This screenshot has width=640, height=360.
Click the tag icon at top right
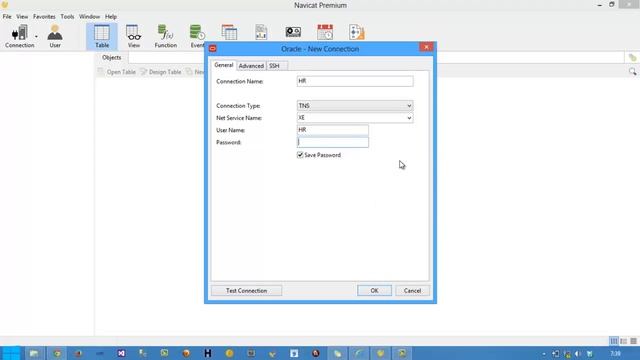(x=632, y=58)
